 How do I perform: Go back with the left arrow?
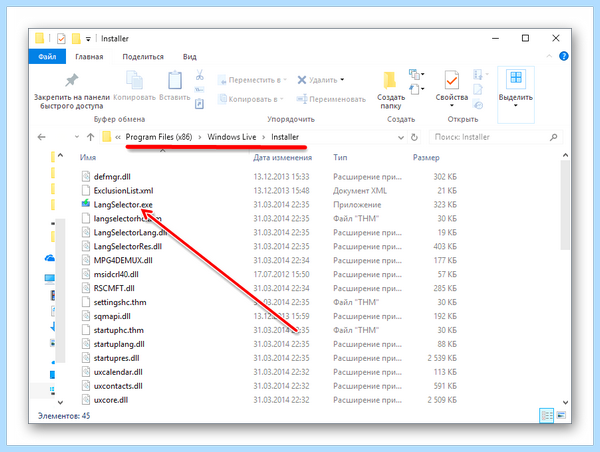(41, 137)
